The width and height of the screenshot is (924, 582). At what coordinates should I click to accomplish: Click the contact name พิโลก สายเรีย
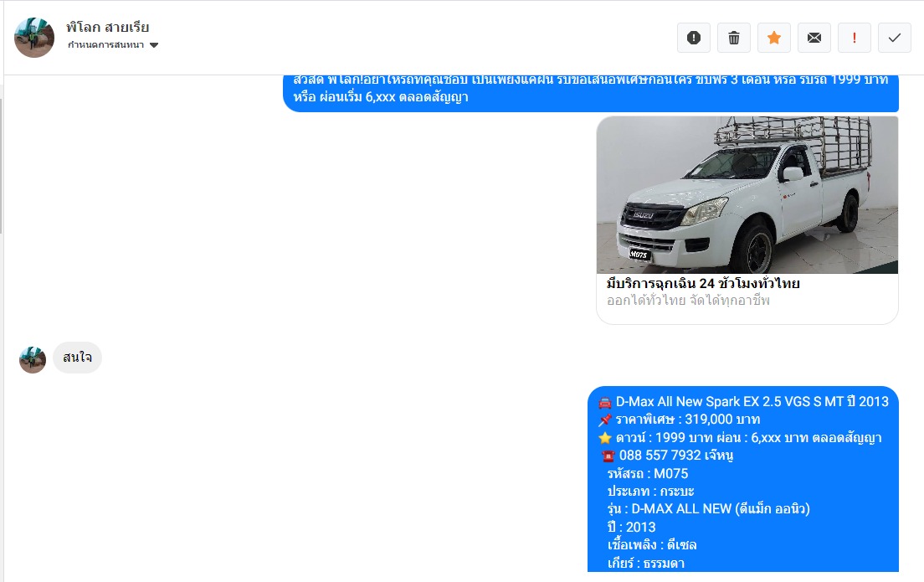tap(107, 27)
